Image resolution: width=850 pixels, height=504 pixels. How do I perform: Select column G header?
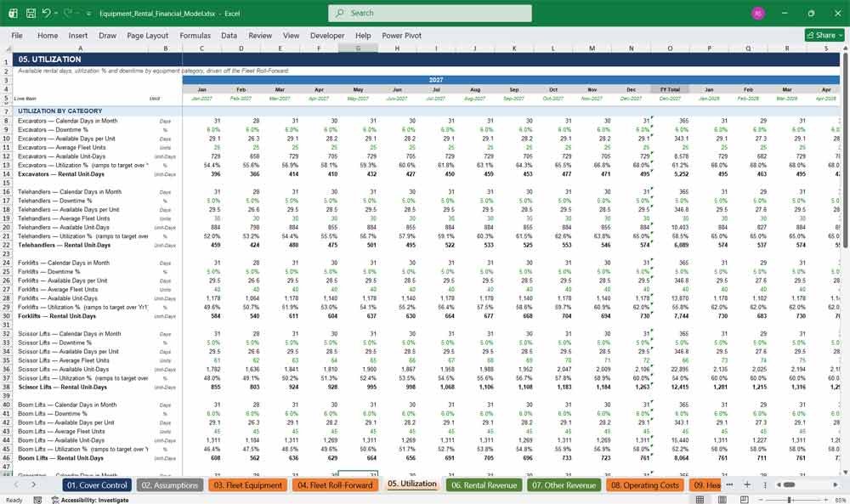[358, 48]
